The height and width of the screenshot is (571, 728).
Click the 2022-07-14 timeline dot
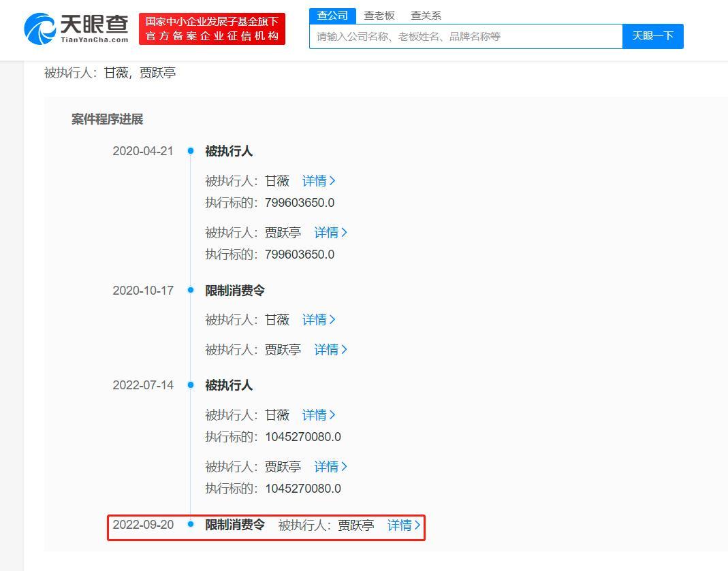tap(191, 385)
